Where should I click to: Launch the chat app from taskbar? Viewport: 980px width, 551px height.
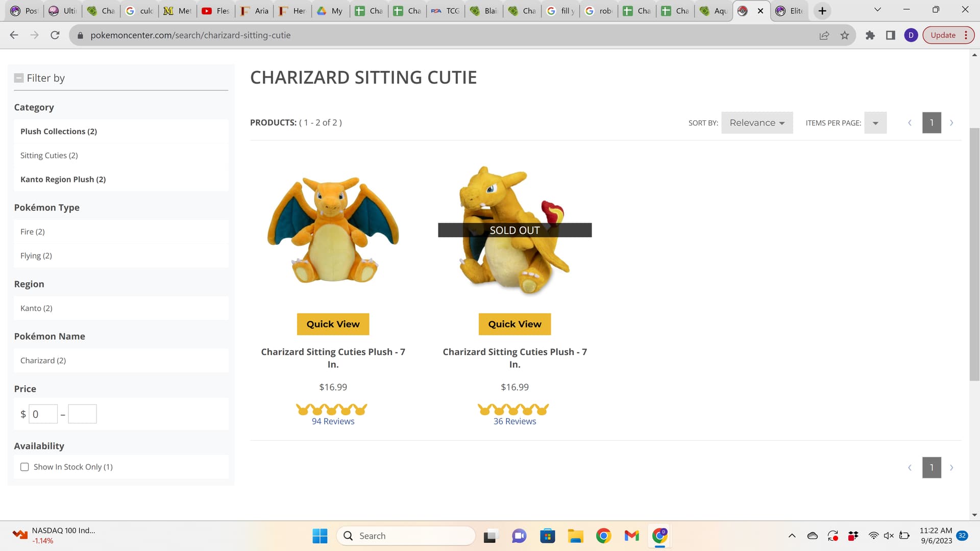coord(519,536)
